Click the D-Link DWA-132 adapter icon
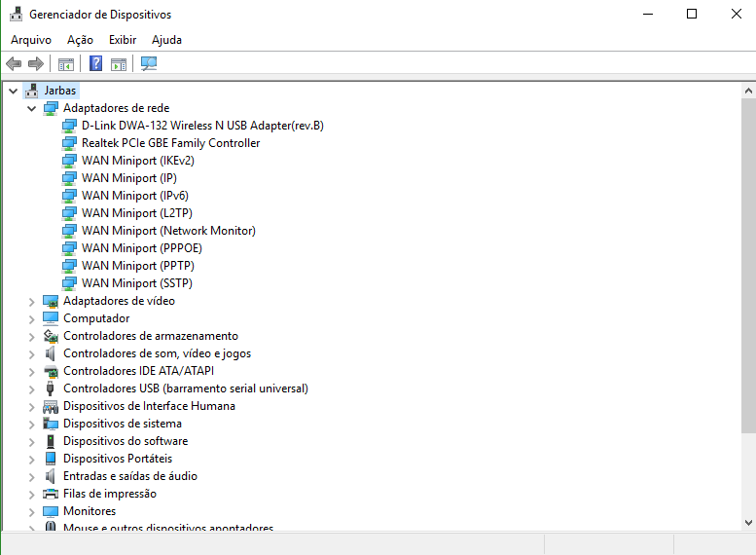Screen dimensions: 756x555 tap(69, 126)
